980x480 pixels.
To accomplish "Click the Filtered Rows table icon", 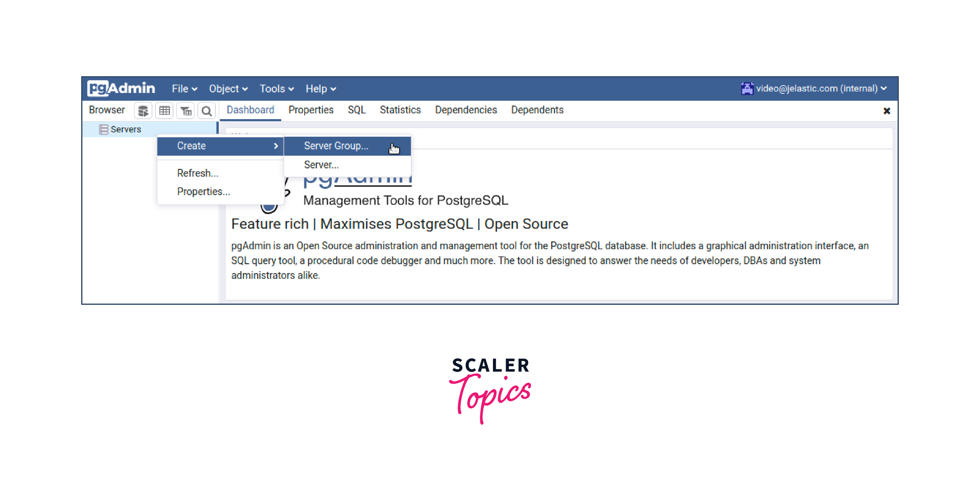I will 186,111.
